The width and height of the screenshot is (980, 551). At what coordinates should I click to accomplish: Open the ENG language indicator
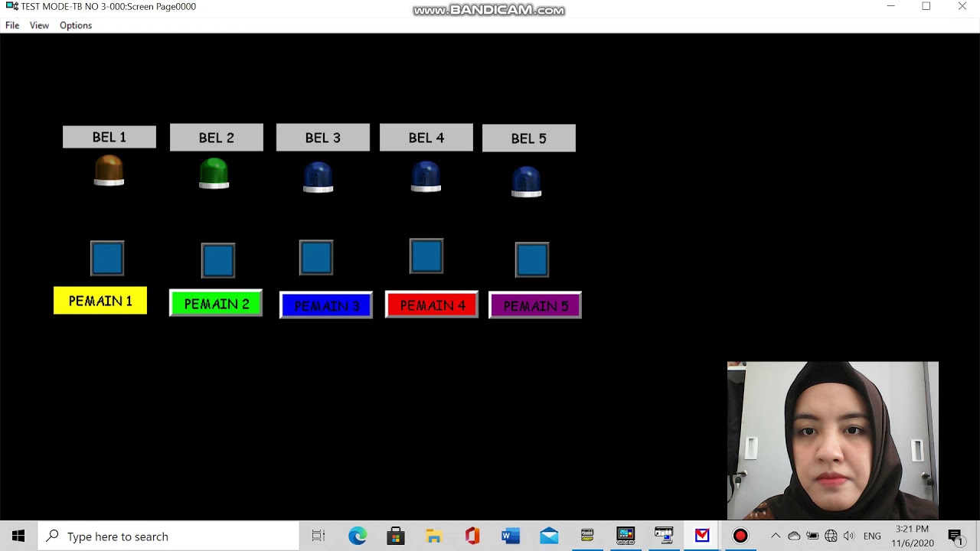tap(872, 536)
